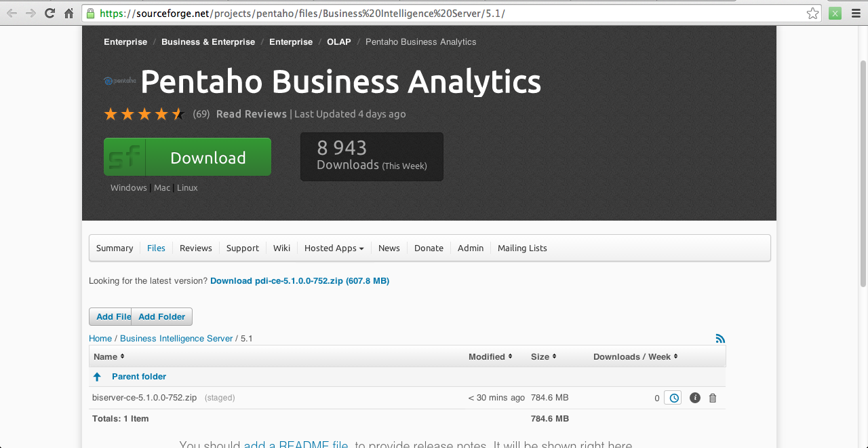This screenshot has height=448, width=868.
Task: Open the Support tab
Action: (243, 248)
